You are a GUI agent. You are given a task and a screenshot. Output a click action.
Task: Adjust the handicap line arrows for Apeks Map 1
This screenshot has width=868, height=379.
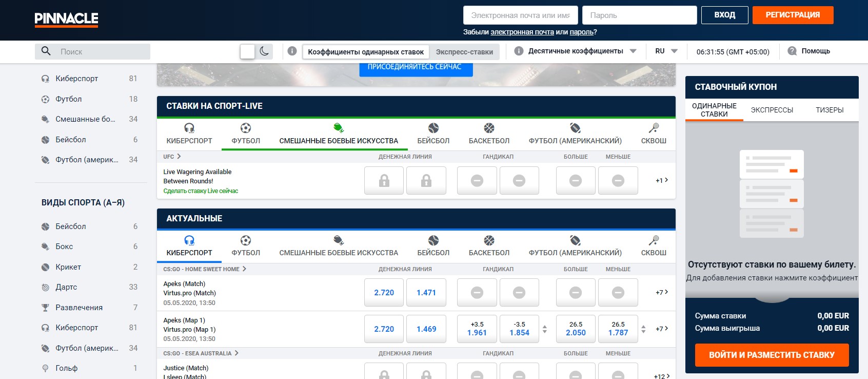click(x=545, y=329)
